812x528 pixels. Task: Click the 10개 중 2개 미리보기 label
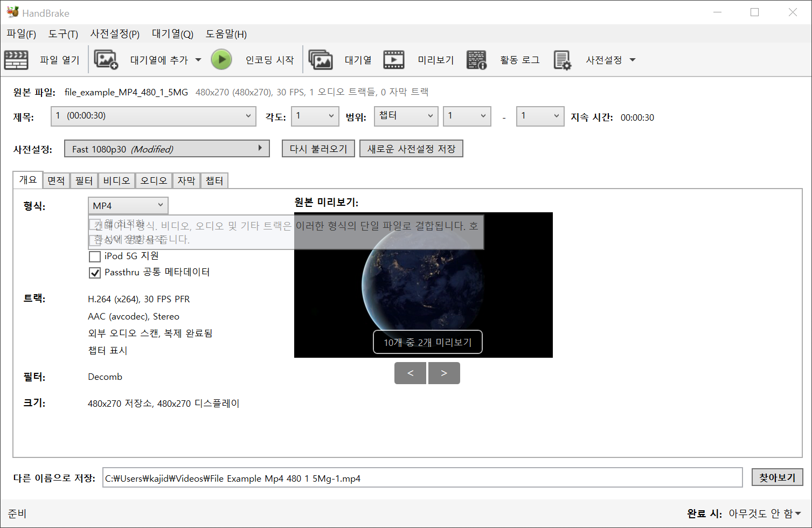tap(428, 342)
